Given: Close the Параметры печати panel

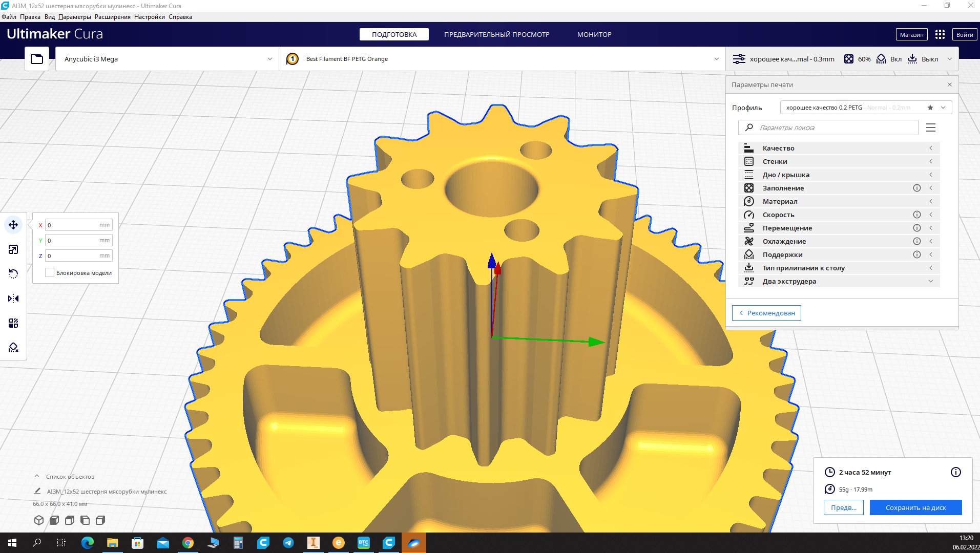Looking at the screenshot, I should [x=949, y=84].
